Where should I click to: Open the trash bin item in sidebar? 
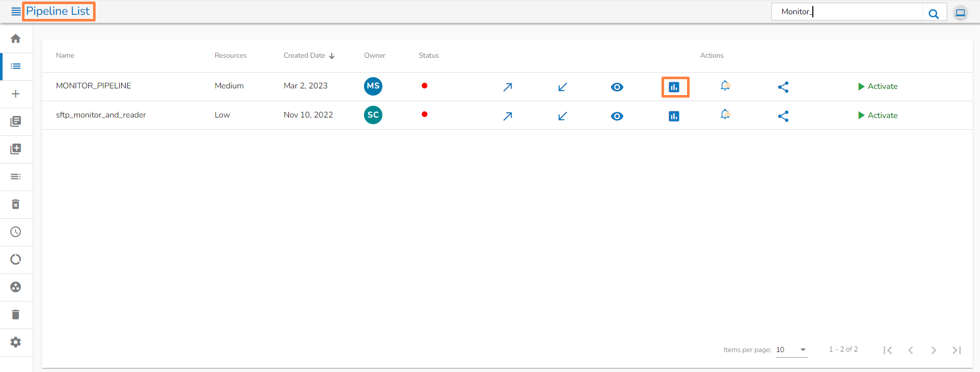click(x=16, y=315)
